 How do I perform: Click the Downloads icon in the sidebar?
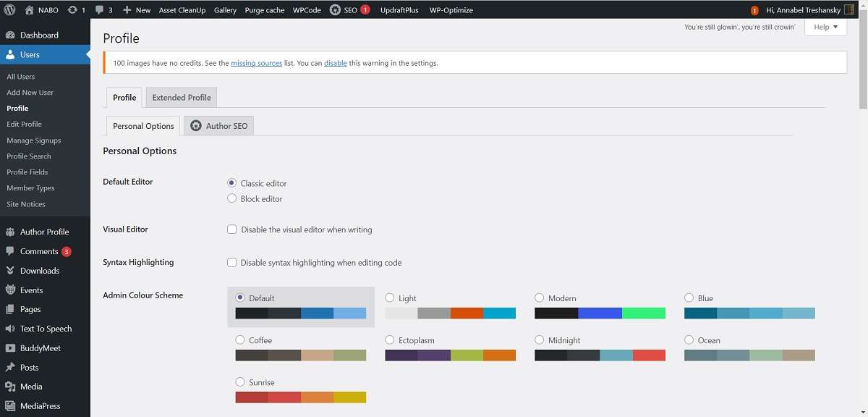[x=10, y=271]
